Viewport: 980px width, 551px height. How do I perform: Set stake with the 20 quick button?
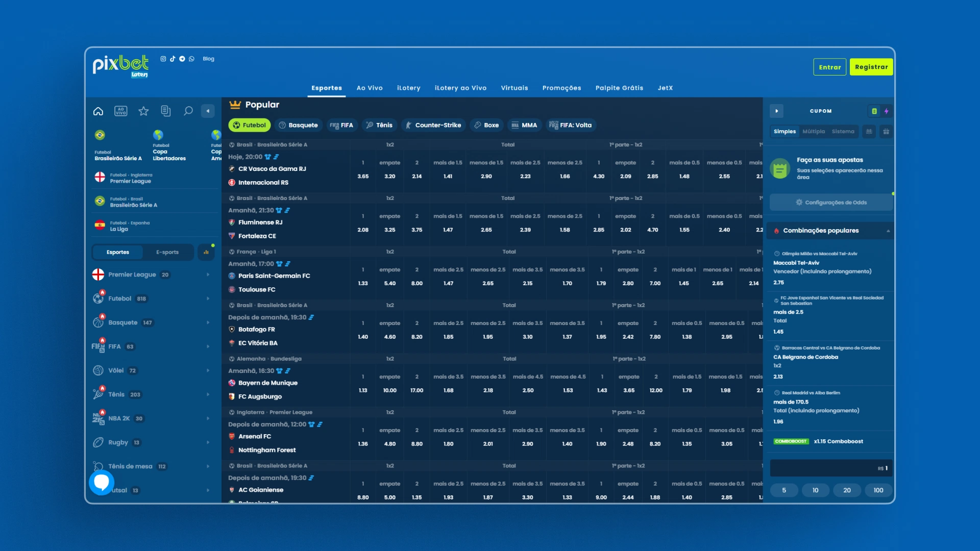[x=847, y=490]
